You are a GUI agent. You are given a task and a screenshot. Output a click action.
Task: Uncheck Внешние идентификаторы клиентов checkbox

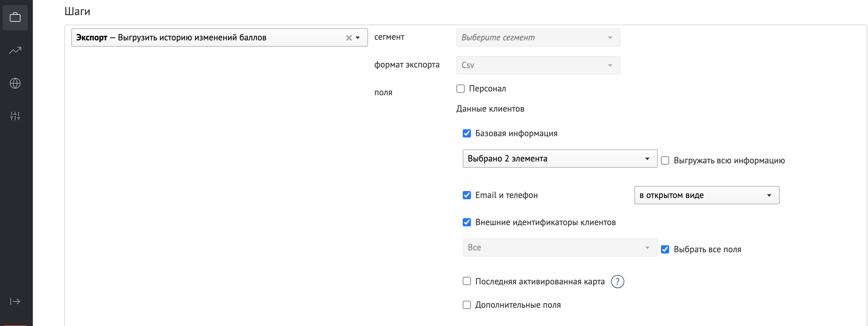[x=467, y=222]
